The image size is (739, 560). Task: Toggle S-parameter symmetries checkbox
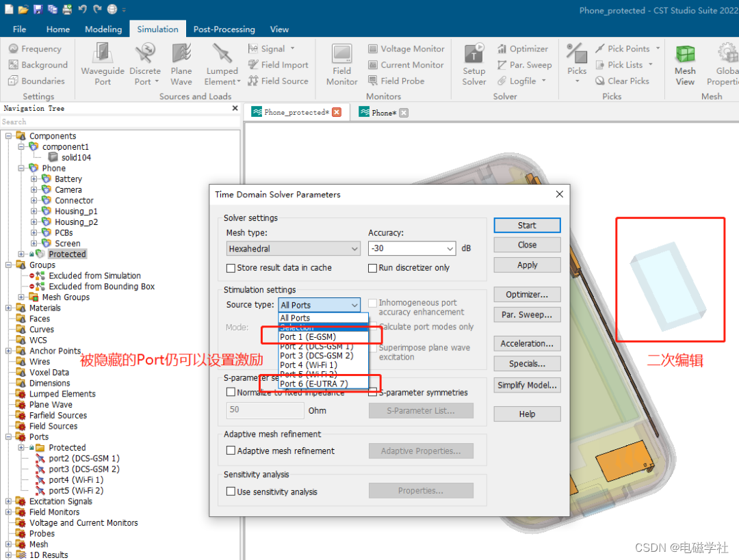[x=372, y=392]
